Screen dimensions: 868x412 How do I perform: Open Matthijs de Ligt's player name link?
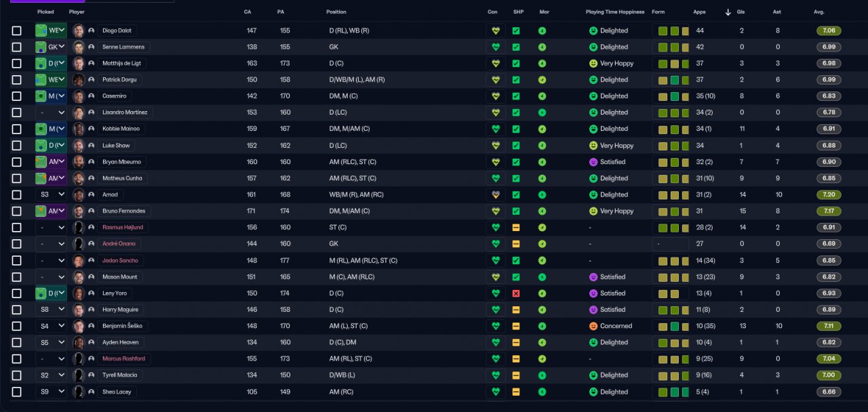coord(121,64)
